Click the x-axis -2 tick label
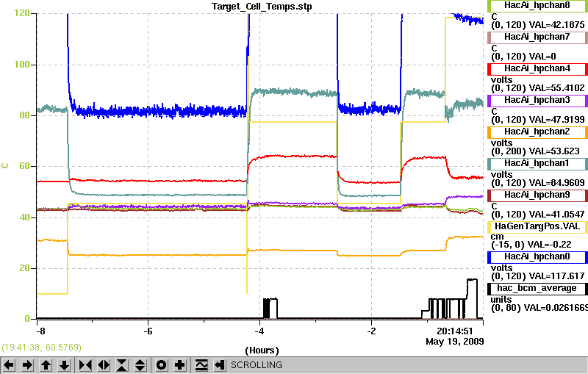This screenshot has height=374, width=588. coord(371,331)
